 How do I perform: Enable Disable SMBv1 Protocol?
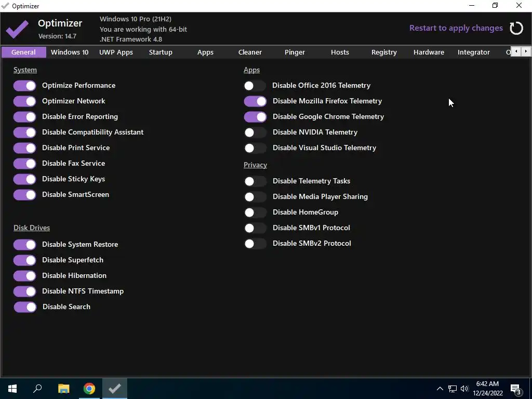[255, 228]
